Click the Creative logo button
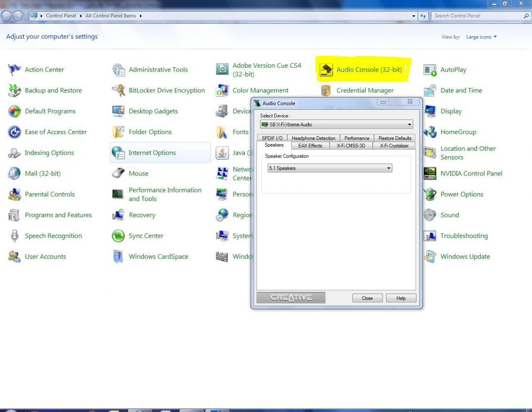Image resolution: width=532 pixels, height=412 pixels. 291,298
